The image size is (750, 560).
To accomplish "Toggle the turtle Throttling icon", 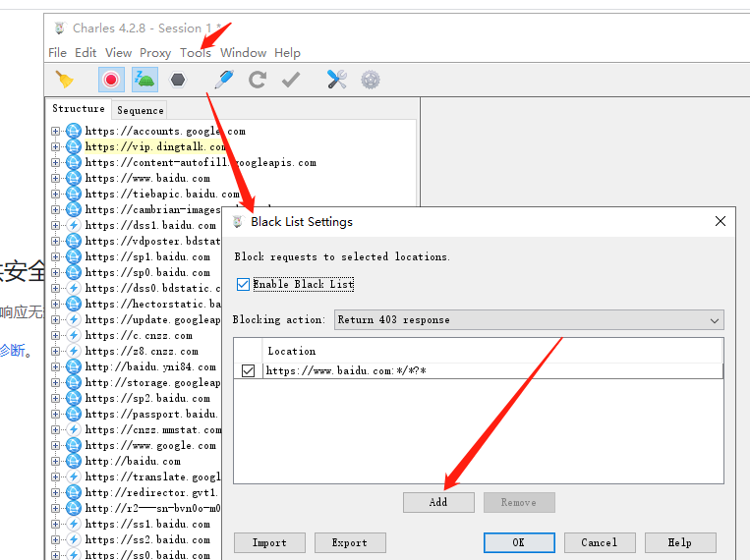I will [144, 80].
